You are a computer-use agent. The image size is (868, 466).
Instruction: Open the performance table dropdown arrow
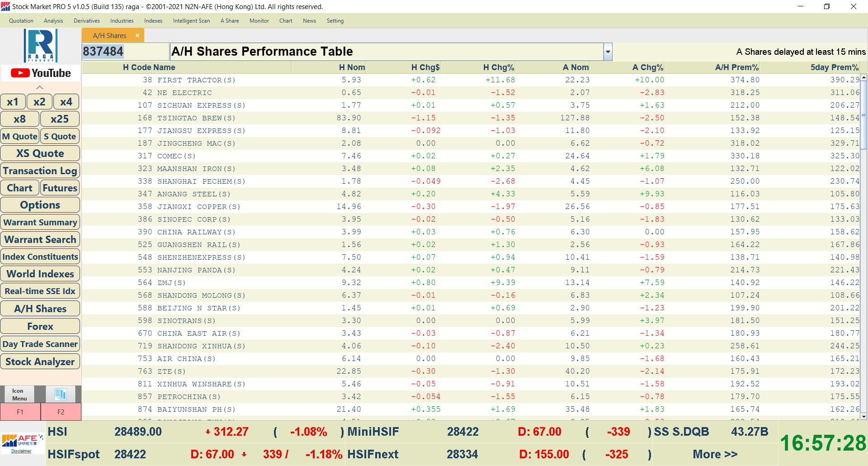point(608,52)
